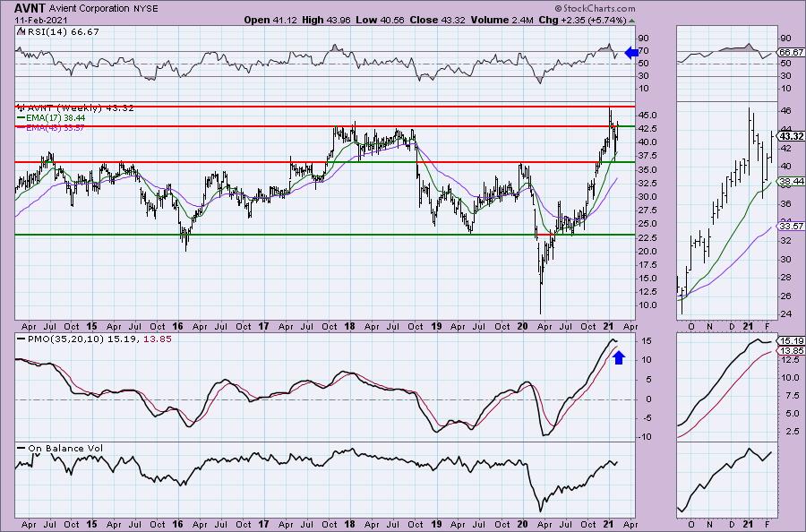Image resolution: width=806 pixels, height=532 pixels.
Task: Click the AVNT ticker symbol in the header
Action: coord(30,8)
